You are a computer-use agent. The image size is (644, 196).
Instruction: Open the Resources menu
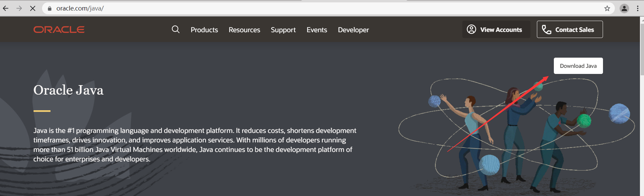coord(244,30)
